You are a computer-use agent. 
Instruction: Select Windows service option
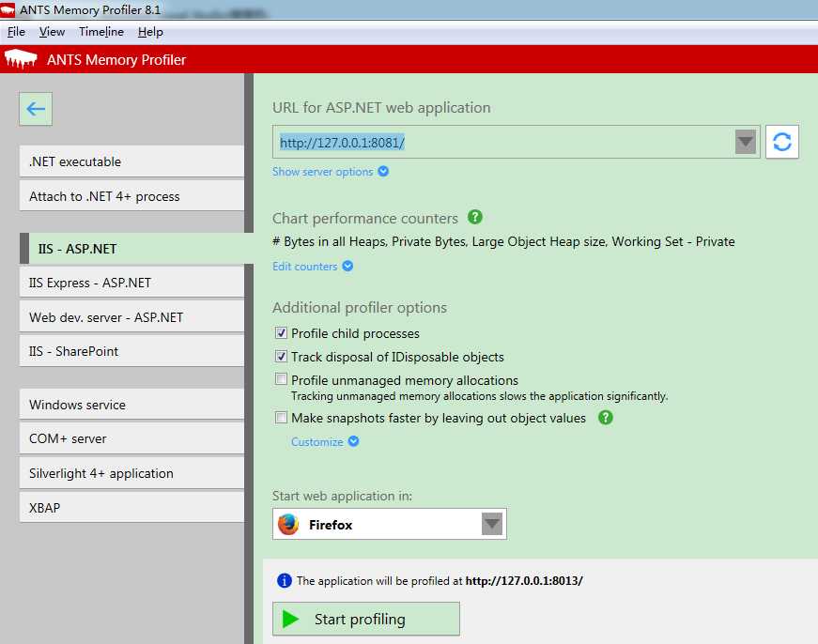point(131,404)
